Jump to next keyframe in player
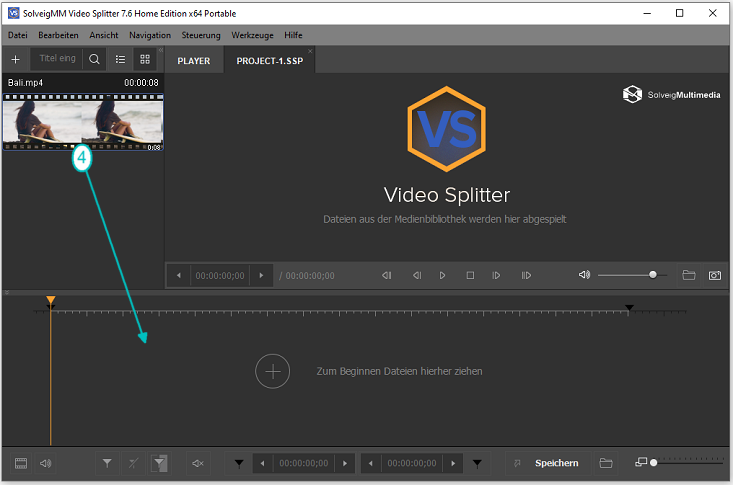This screenshot has width=733, height=485. tap(526, 275)
